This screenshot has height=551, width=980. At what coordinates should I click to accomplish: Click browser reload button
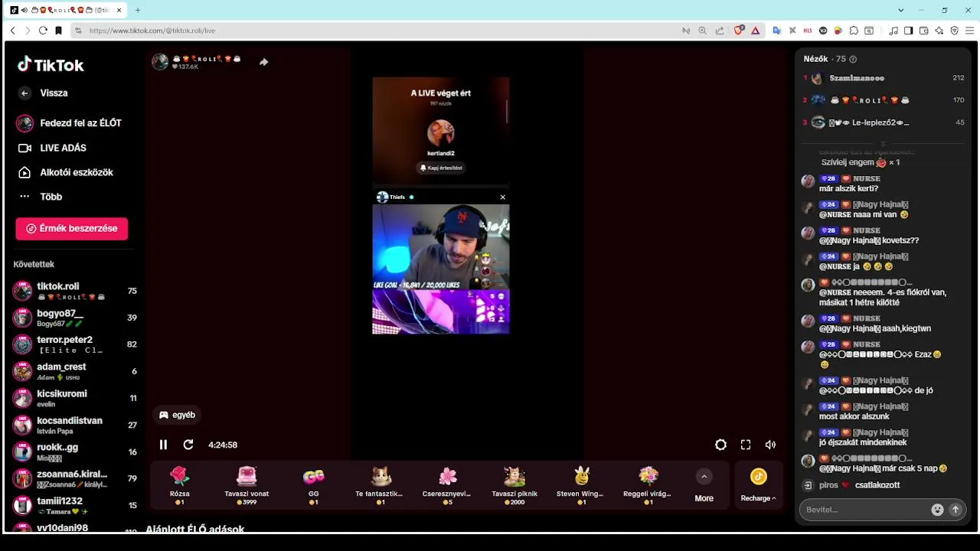(x=43, y=31)
